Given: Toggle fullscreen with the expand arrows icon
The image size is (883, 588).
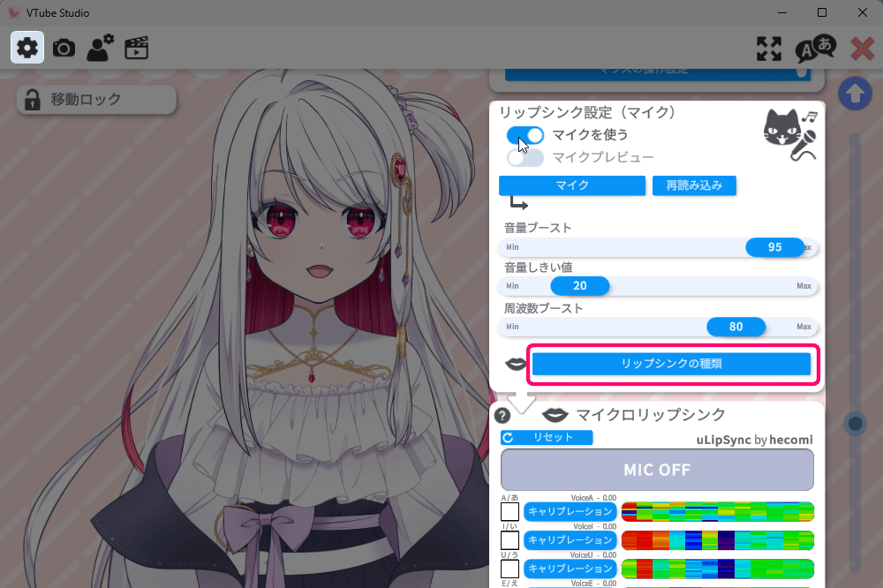Looking at the screenshot, I should click(769, 49).
